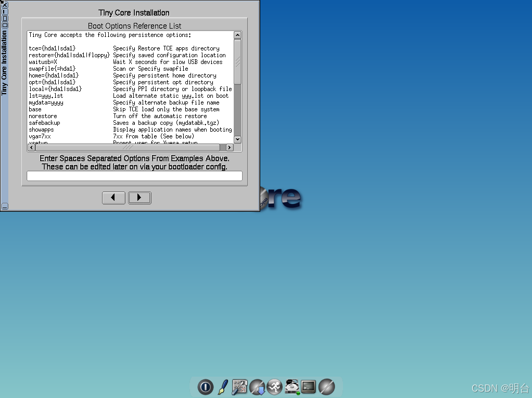Maximize the Tiny Core Installation window
This screenshot has width=532, height=398.
coord(5,18)
